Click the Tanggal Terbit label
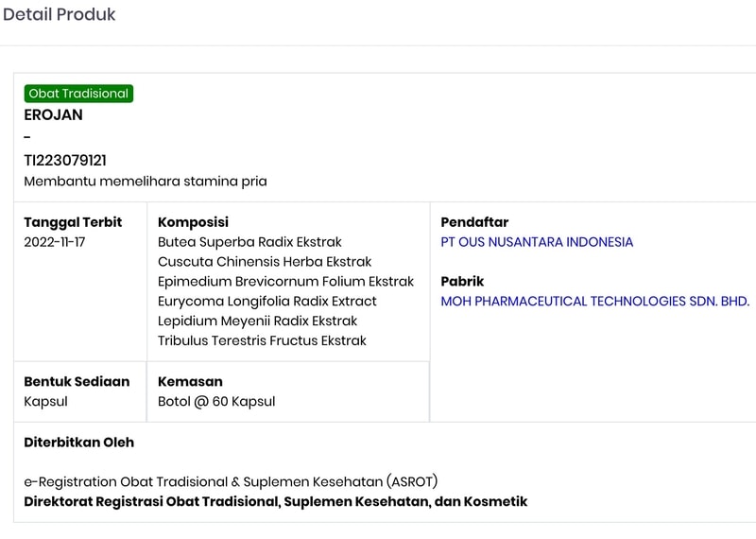The image size is (756, 539). [x=73, y=222]
